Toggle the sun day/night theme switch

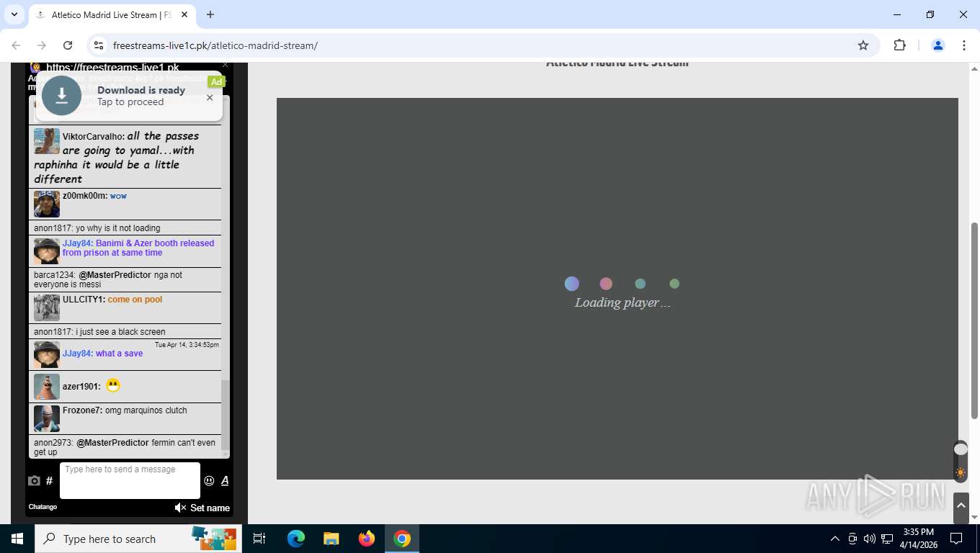tap(960, 462)
